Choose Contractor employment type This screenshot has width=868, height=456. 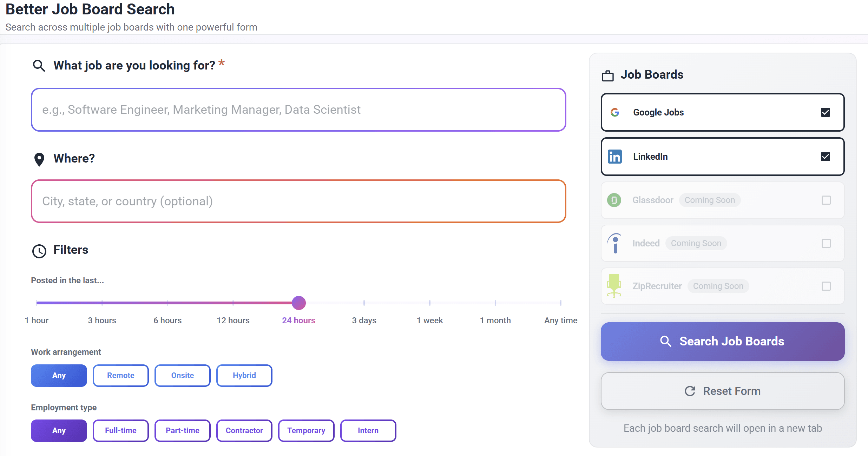pos(244,430)
